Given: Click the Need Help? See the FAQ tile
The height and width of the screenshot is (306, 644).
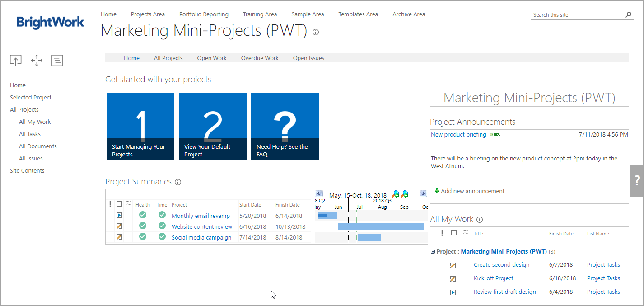Looking at the screenshot, I should coord(285,127).
